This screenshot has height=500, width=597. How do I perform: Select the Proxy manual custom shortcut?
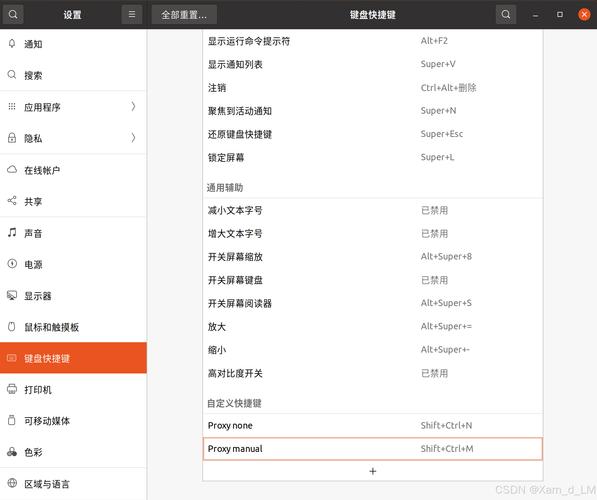[373, 449]
